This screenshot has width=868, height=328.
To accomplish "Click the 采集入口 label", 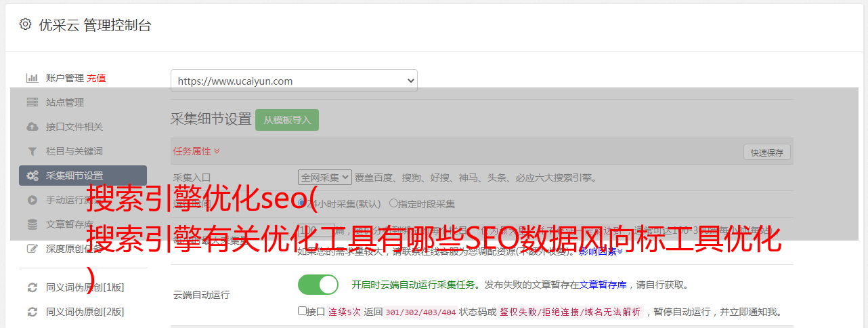I will point(192,178).
